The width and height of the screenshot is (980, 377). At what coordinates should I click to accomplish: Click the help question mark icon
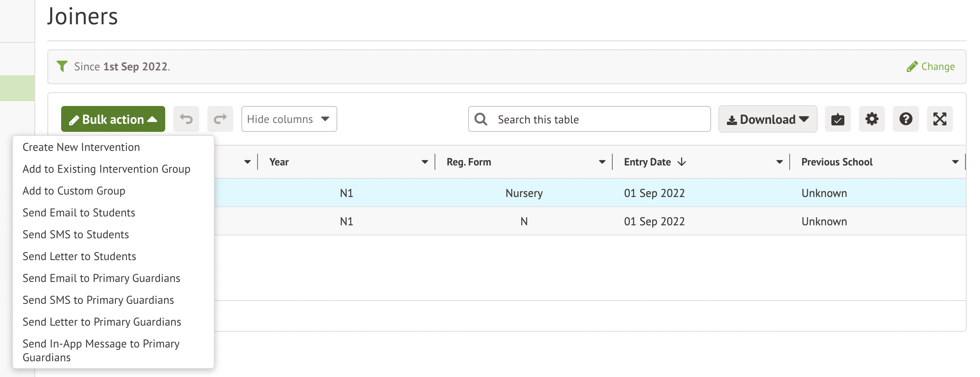click(x=905, y=119)
